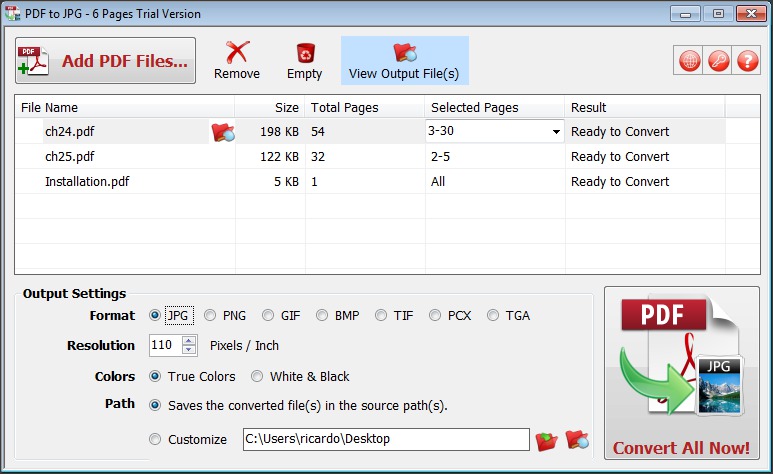Click the Resolution value field
This screenshot has width=773, height=474.
(165, 345)
